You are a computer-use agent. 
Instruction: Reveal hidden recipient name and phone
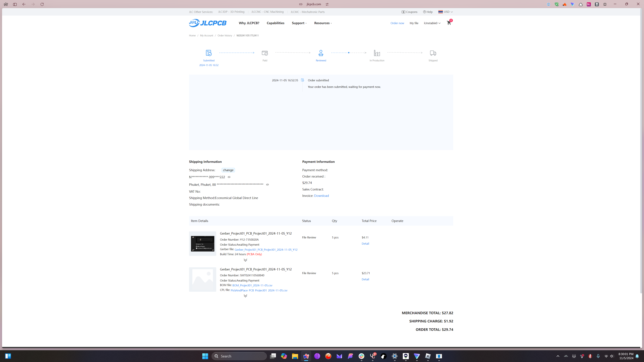tap(229, 177)
